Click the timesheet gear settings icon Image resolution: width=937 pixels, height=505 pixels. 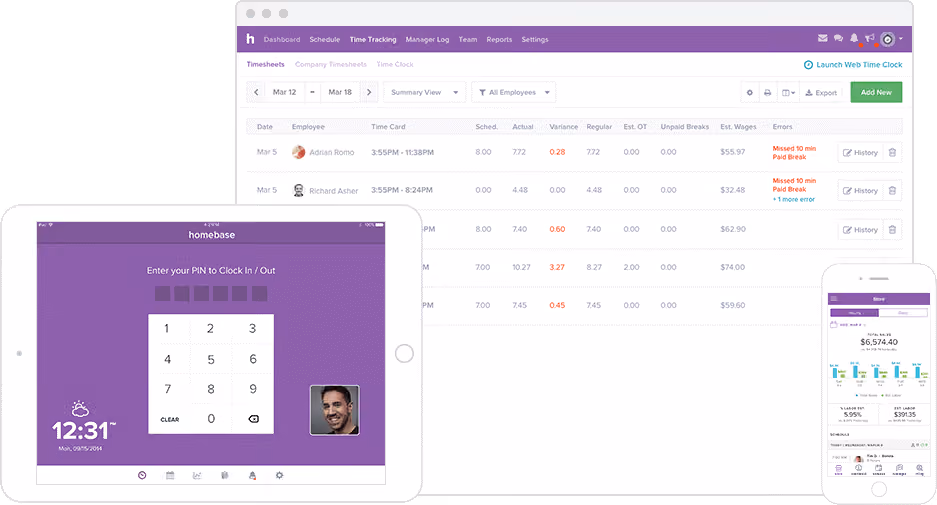pyautogui.click(x=749, y=93)
